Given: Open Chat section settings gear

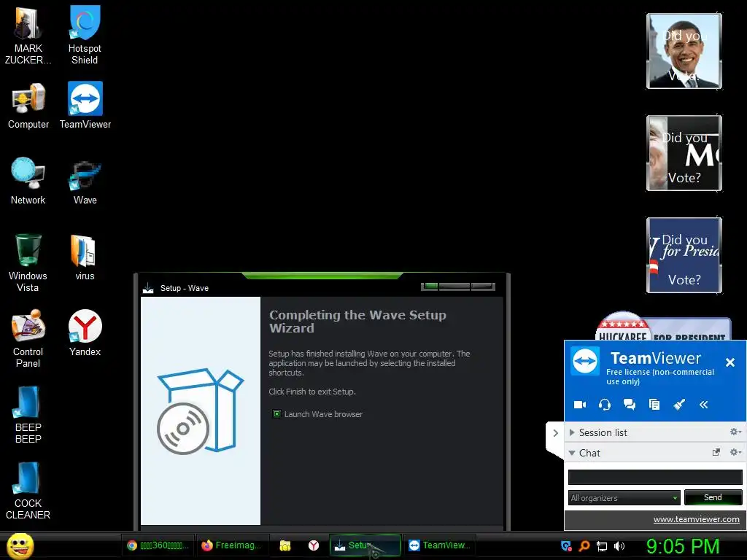Looking at the screenshot, I should (x=735, y=452).
